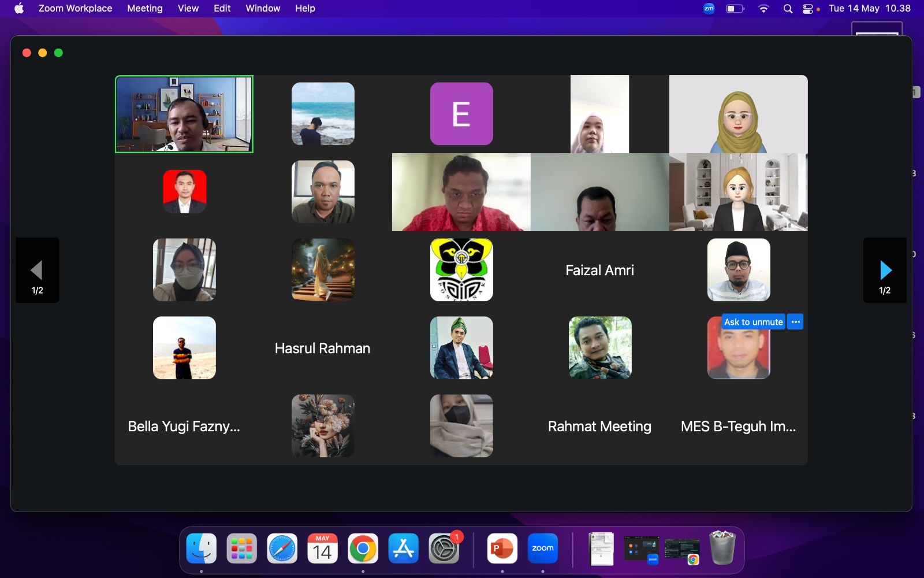Select the Hasrul Rahman participant tile

pos(323,348)
